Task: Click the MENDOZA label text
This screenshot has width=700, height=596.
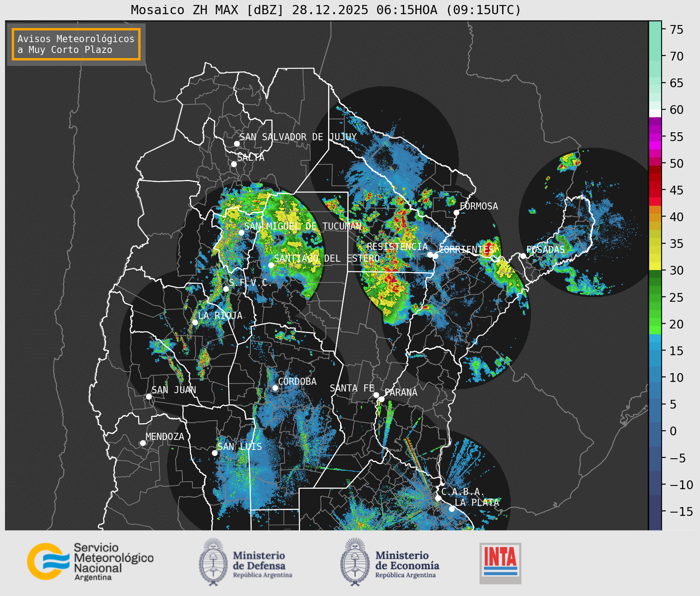Action: [165, 437]
